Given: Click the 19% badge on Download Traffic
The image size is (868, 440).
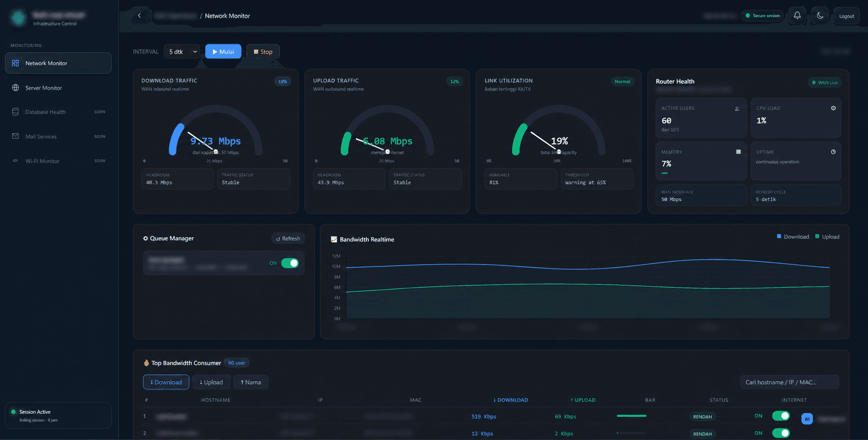Looking at the screenshot, I should (283, 82).
